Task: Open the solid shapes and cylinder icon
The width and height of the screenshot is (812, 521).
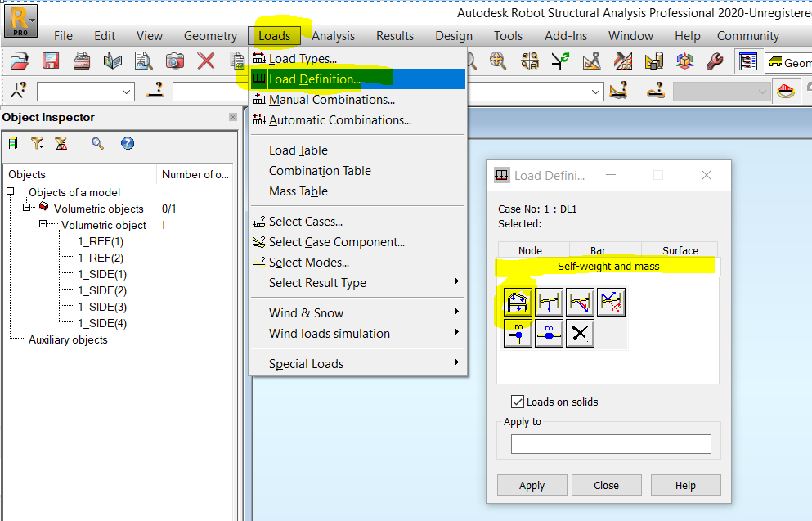Action: click(x=653, y=61)
